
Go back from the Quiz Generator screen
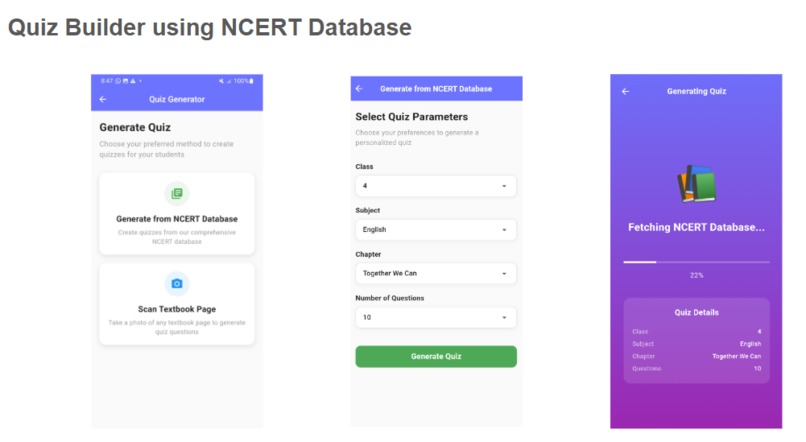click(103, 99)
